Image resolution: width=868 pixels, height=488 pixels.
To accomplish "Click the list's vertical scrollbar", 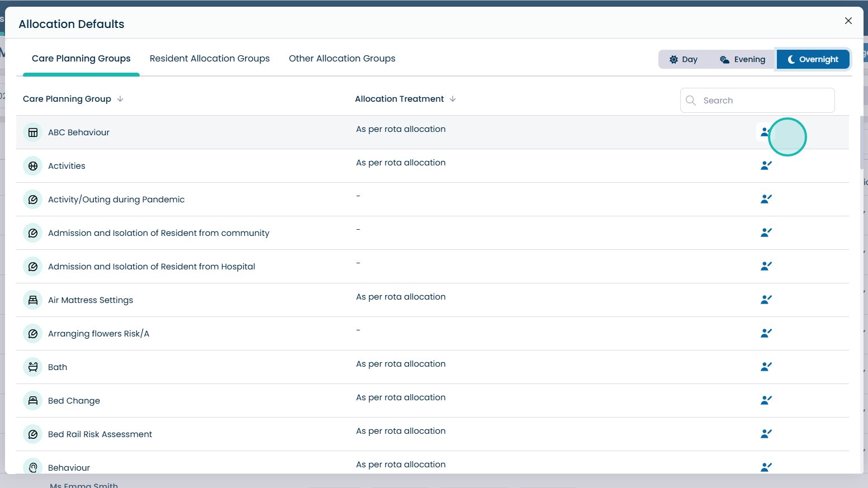I will coord(861,143).
